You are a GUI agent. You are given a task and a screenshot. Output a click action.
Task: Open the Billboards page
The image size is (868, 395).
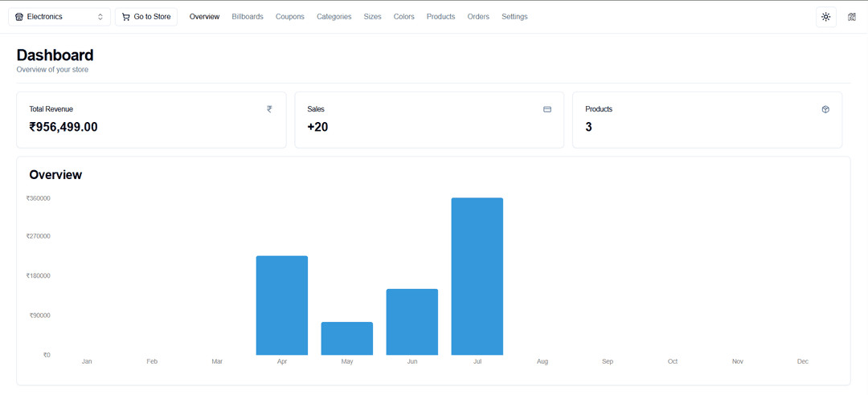tap(248, 17)
